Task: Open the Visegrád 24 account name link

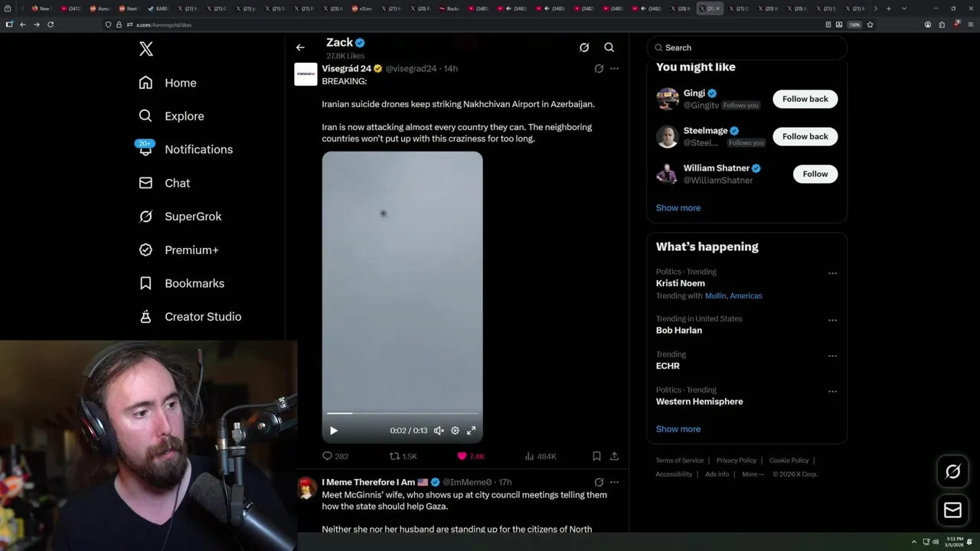Action: click(346, 68)
